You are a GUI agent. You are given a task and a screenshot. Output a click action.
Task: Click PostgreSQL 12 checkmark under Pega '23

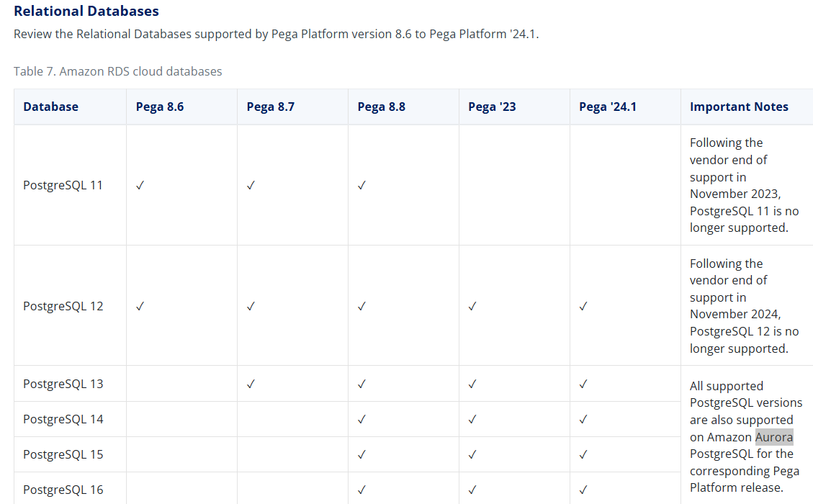click(472, 306)
